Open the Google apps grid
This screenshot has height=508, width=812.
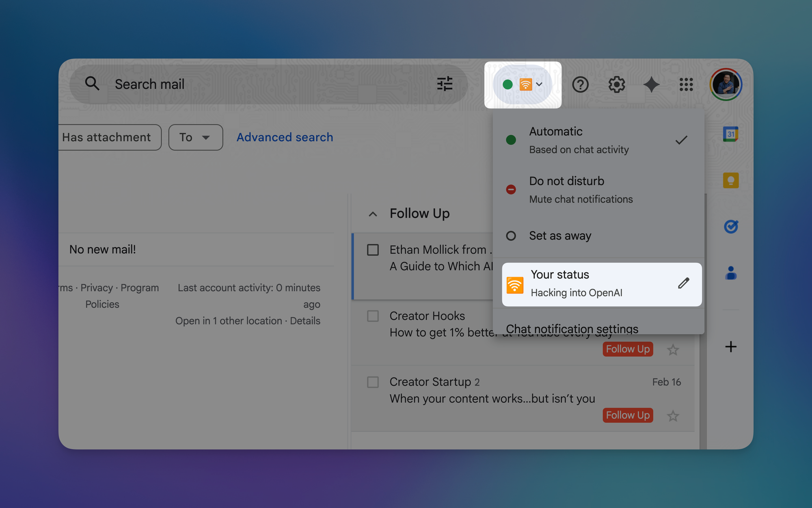coord(686,84)
